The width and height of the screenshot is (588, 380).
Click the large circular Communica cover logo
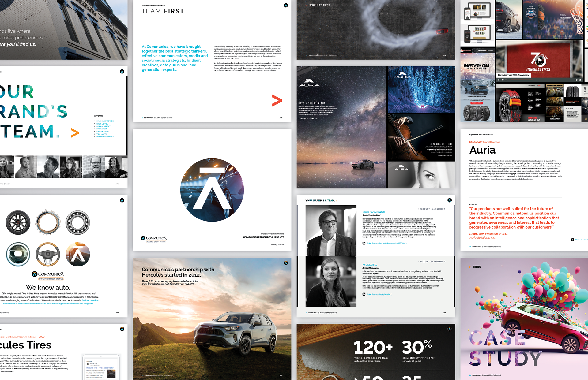coord(212,190)
